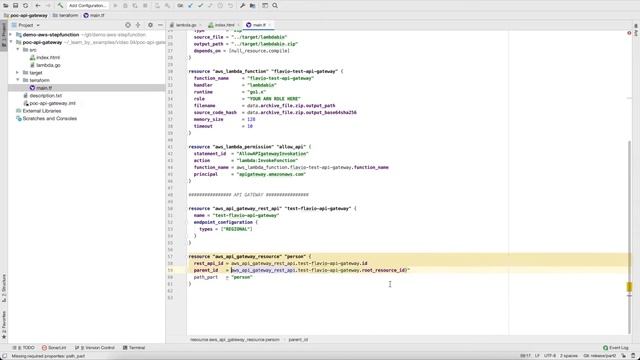Click the collapse all icon in Project panel
Viewport: 640px width, 360px height.
(x=138, y=25)
